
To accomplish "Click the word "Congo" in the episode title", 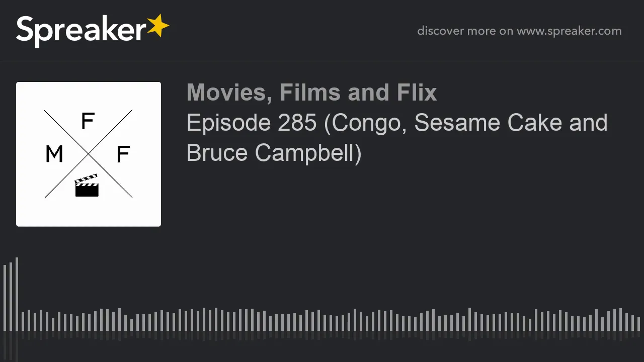I will click(368, 124).
